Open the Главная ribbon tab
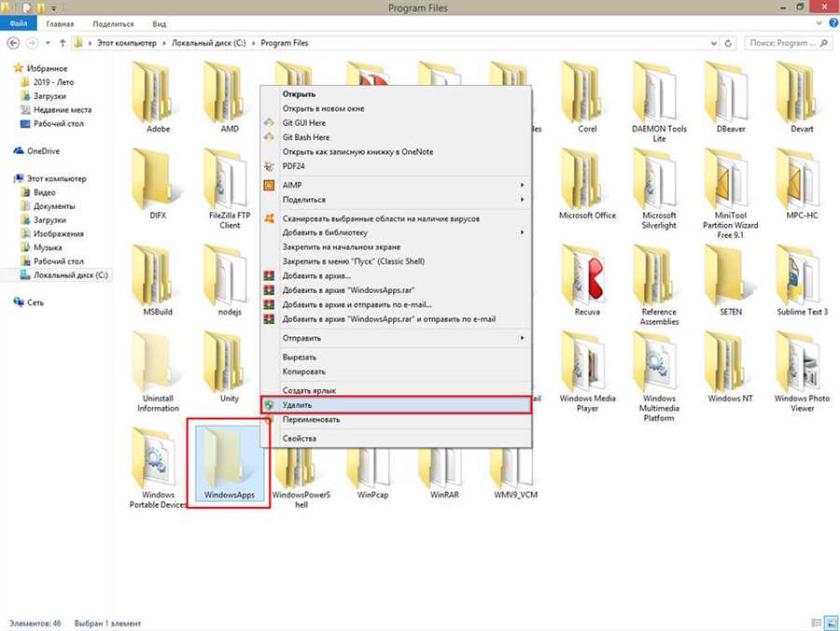 (x=60, y=24)
